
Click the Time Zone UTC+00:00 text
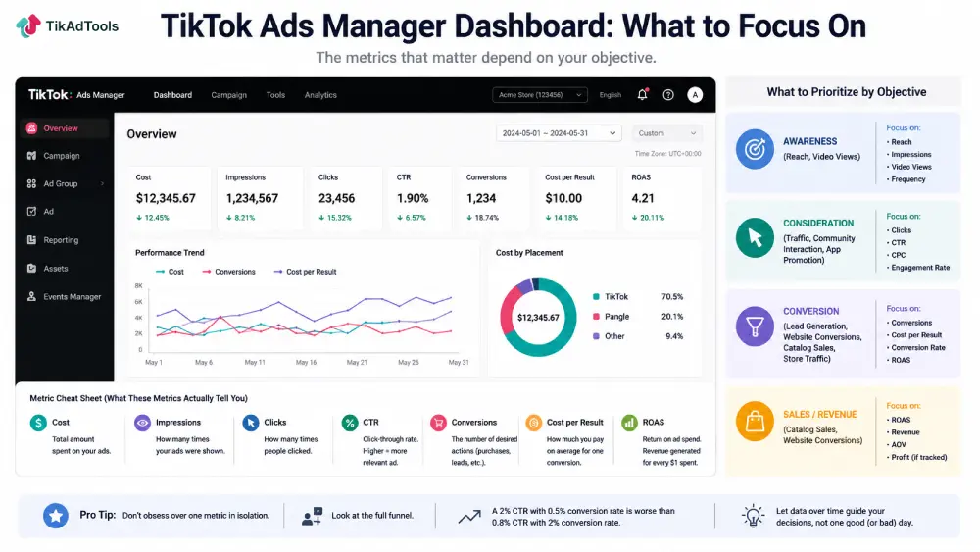pyautogui.click(x=667, y=154)
